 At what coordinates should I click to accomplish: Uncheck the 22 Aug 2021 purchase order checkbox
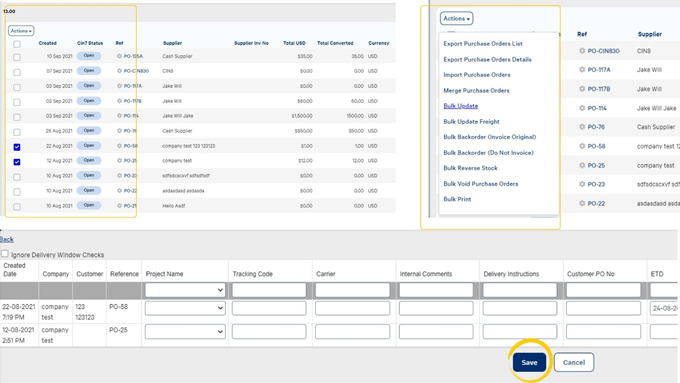(17, 147)
